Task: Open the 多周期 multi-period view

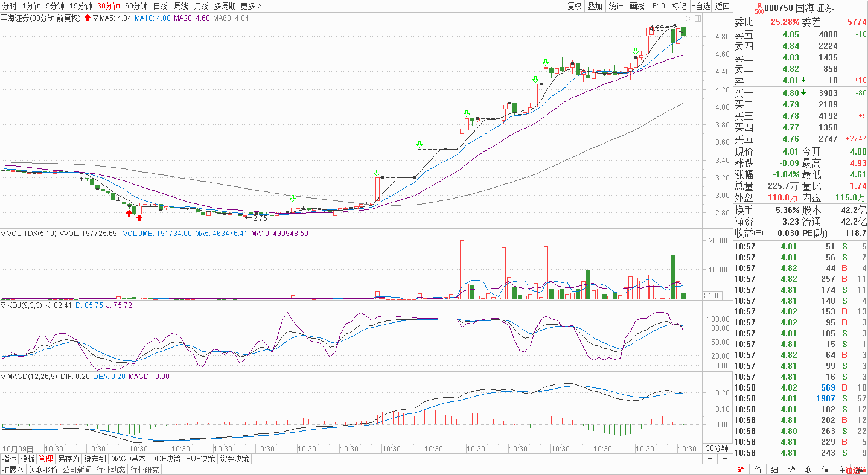Action: click(225, 6)
